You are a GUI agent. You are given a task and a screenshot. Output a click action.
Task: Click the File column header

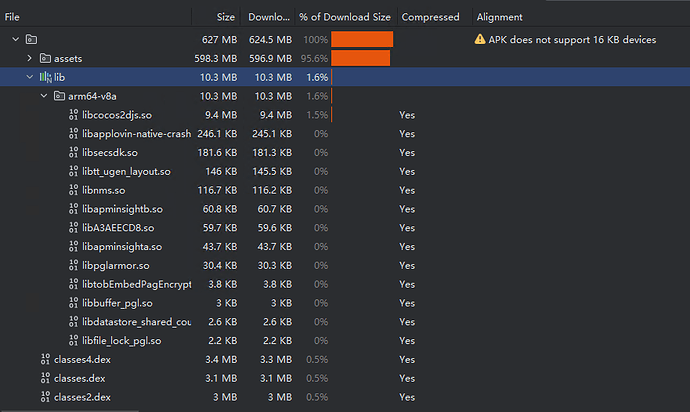[x=13, y=17]
